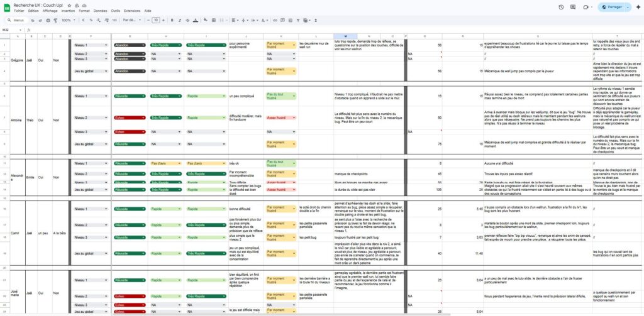Open the filter views dropdown
This screenshot has width=644, height=316.
306,20
